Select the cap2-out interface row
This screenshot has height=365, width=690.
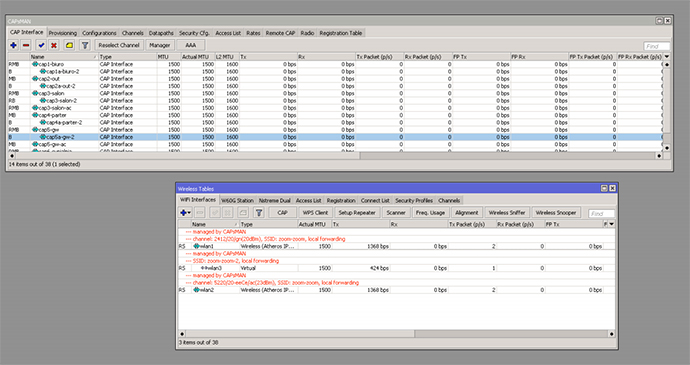(x=335, y=79)
